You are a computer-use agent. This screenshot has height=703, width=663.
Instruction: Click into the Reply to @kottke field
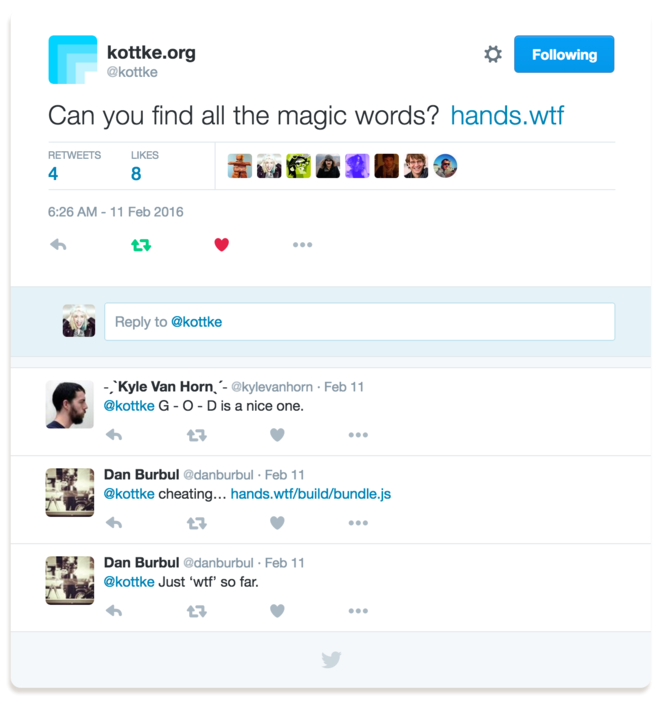(360, 321)
